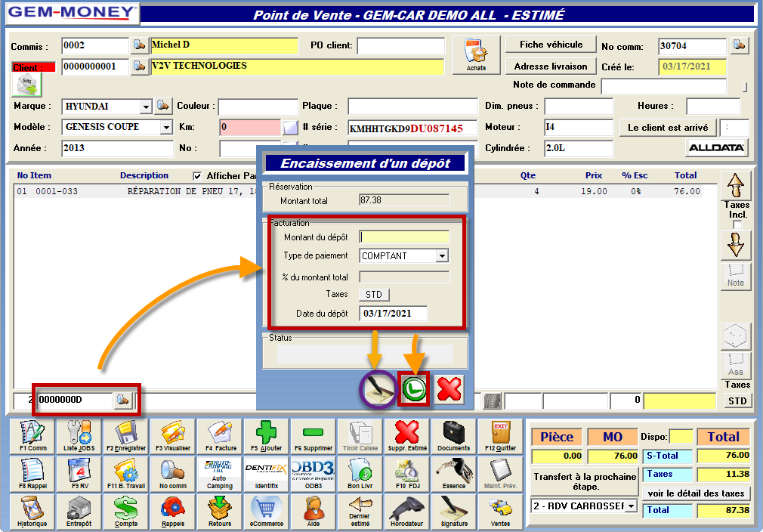Click the Date du dépôt field
The width and height of the screenshot is (763, 532).
(x=394, y=314)
